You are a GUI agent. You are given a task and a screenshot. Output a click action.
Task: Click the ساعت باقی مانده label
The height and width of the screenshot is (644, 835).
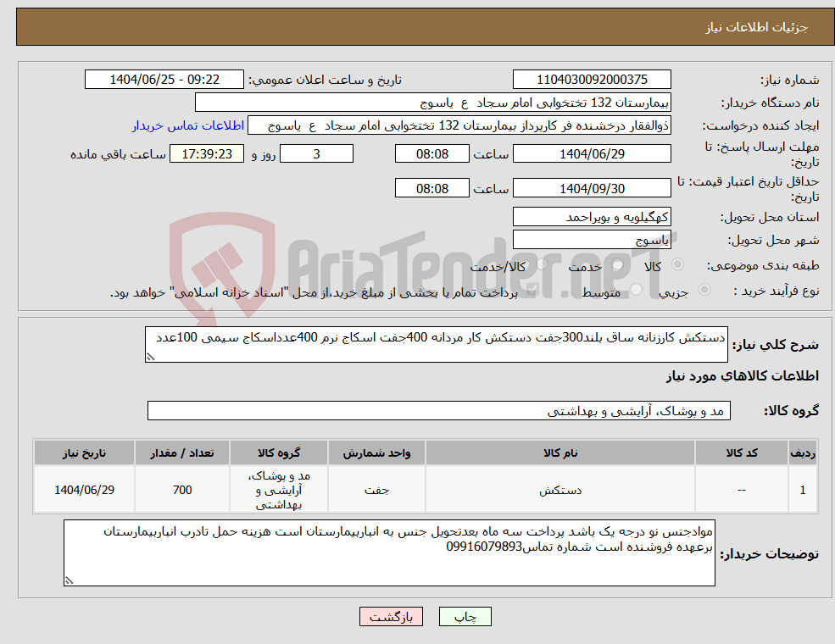point(118,154)
